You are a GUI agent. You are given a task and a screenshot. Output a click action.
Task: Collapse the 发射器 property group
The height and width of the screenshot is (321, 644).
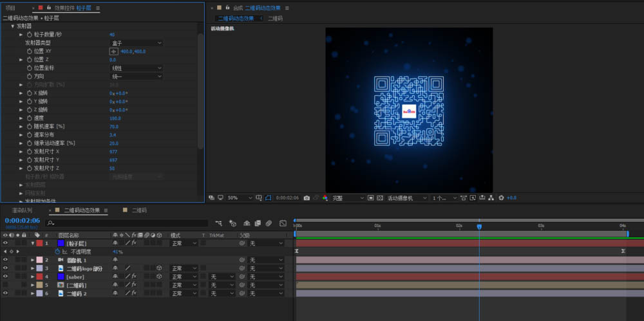click(12, 26)
